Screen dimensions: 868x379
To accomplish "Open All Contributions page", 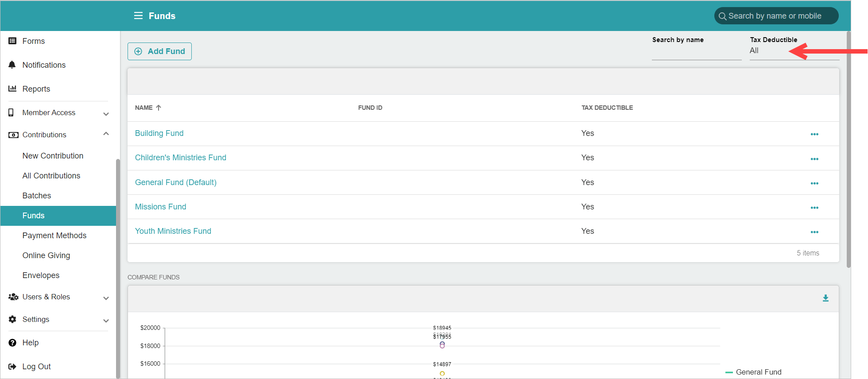I will (51, 176).
